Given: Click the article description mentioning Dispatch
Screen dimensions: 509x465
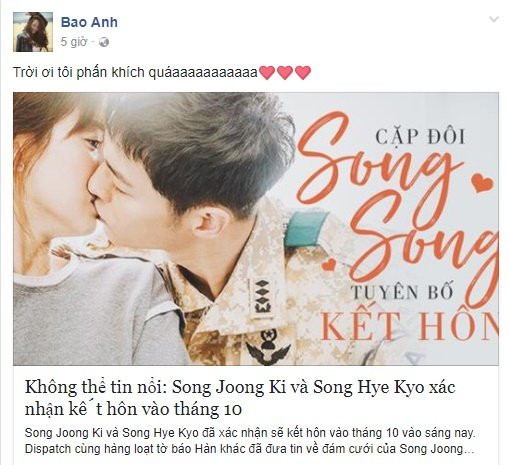Looking at the screenshot, I should tap(250, 441).
